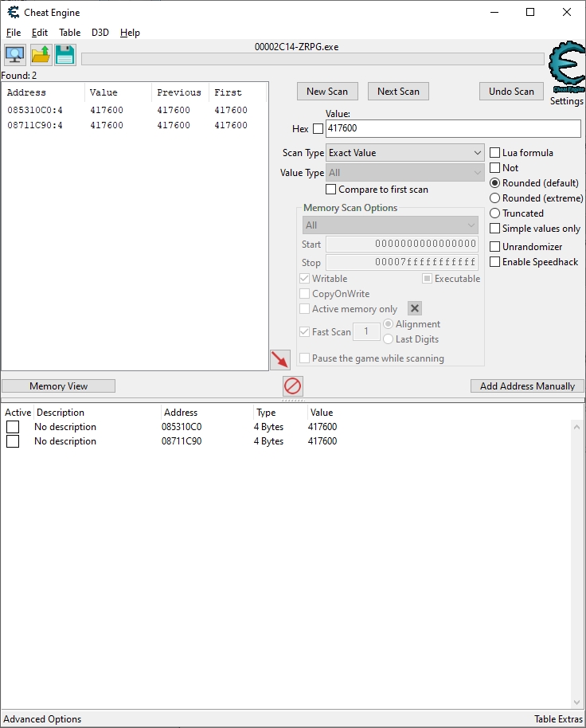The height and width of the screenshot is (728, 586).
Task: Open Cheat Engine Settings logo
Action: 567,67
